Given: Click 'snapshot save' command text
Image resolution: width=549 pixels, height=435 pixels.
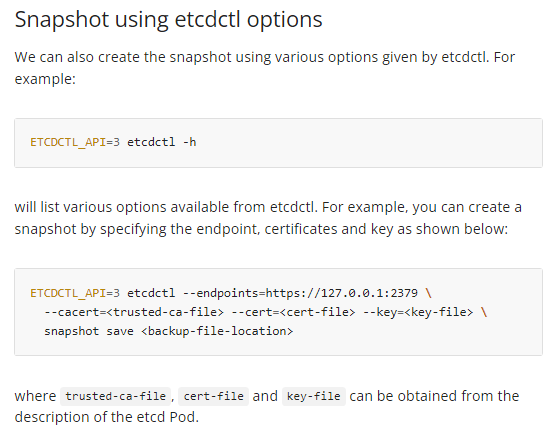Looking at the screenshot, I should pyautogui.click(x=89, y=331).
